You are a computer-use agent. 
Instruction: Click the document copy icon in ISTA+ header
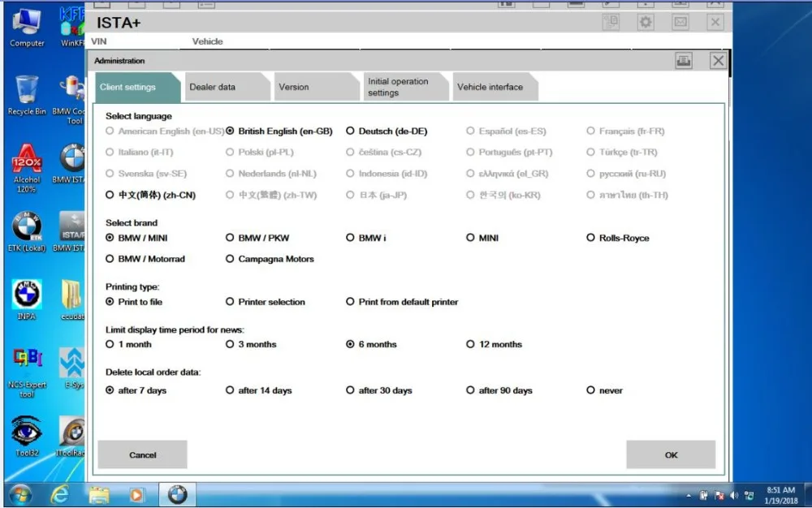pos(611,22)
